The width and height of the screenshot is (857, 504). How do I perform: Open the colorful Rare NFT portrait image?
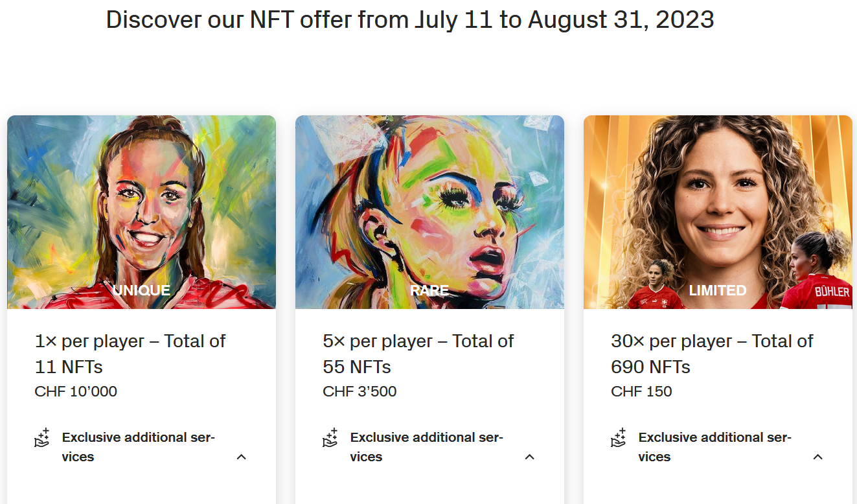pos(429,212)
